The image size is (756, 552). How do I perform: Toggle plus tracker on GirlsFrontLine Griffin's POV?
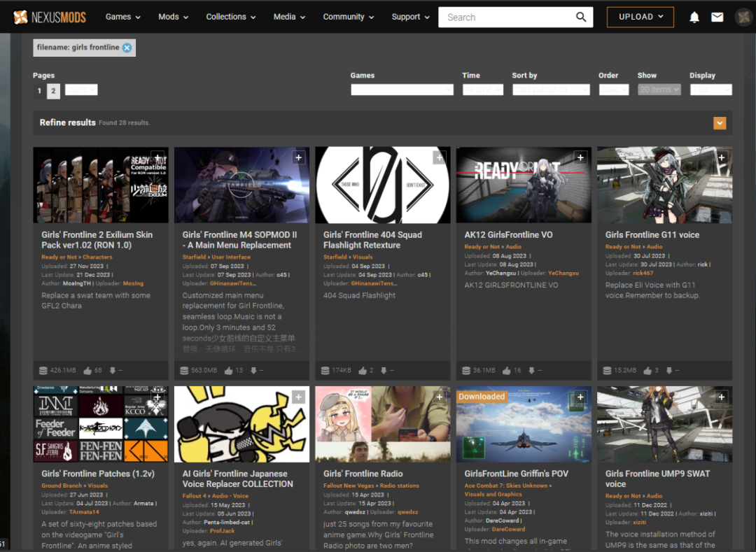pos(580,397)
